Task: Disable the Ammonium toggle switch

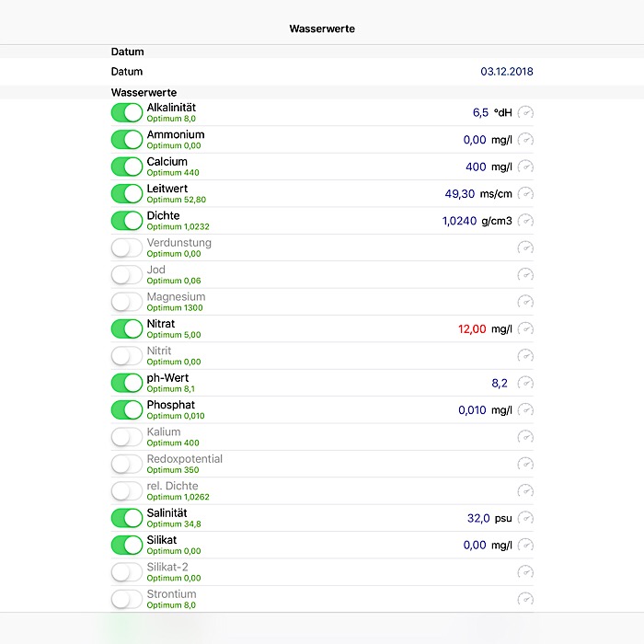Action: coord(127,140)
